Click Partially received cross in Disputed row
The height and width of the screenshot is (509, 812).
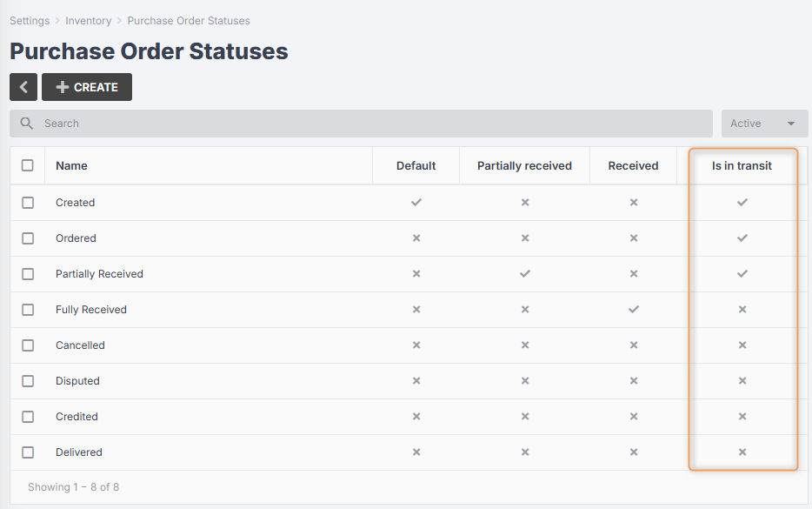525,381
